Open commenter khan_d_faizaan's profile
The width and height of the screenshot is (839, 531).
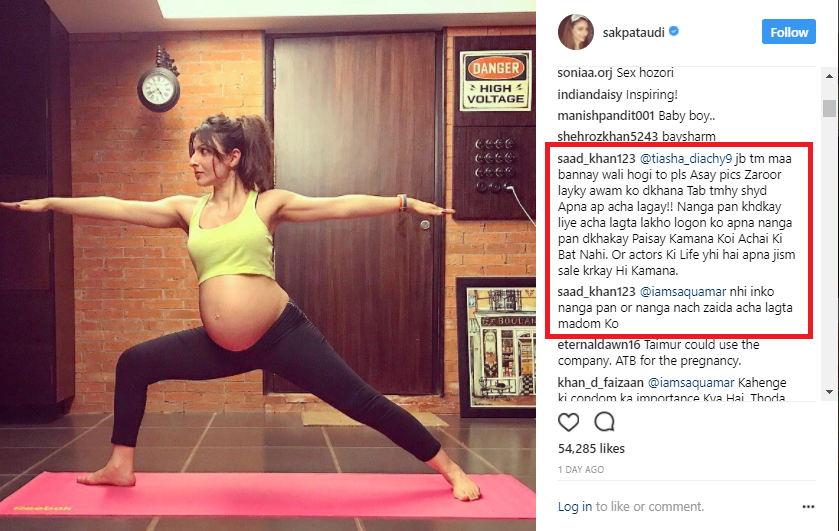(x=600, y=383)
